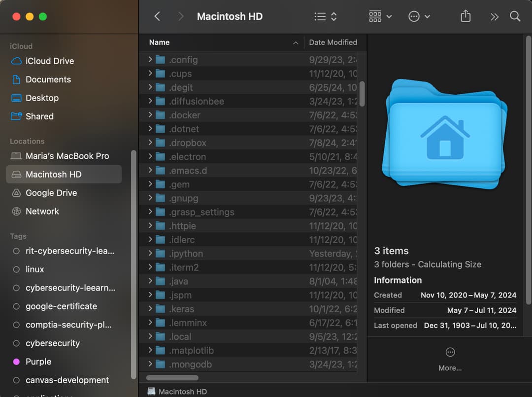Open the Network location
This screenshot has height=397, width=532.
(x=42, y=211)
